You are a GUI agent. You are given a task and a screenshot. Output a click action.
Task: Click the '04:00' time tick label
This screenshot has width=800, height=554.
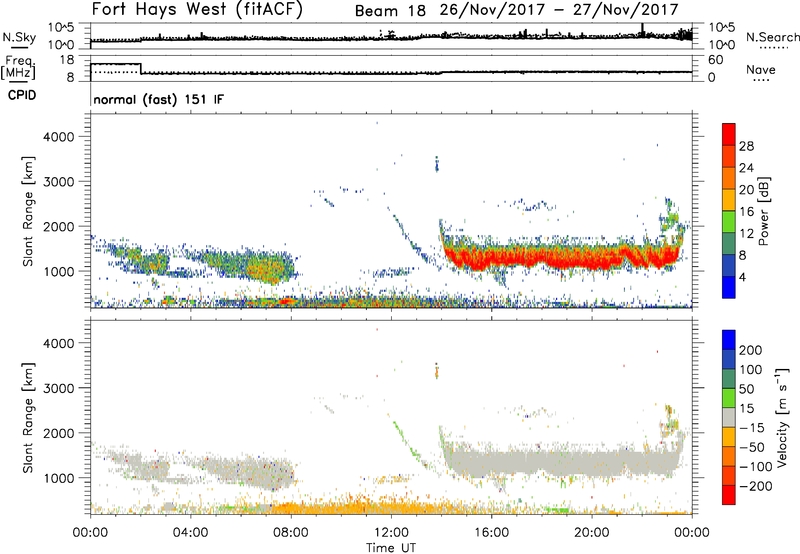point(190,533)
